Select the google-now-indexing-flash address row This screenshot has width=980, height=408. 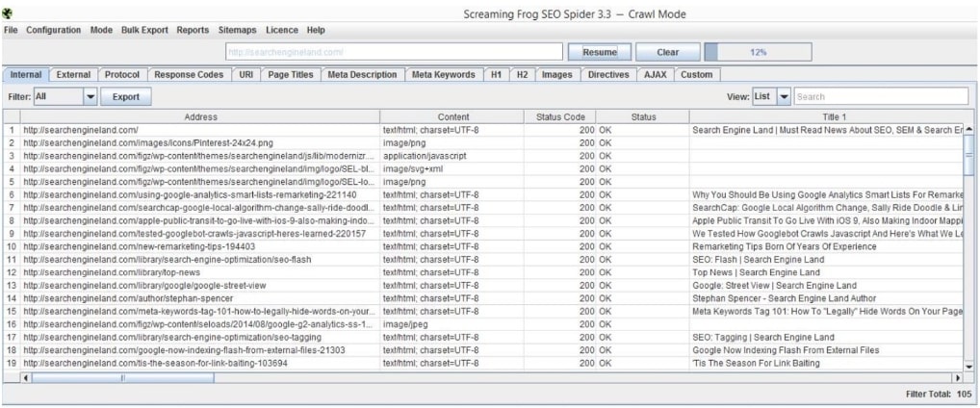pyautogui.click(x=200, y=350)
